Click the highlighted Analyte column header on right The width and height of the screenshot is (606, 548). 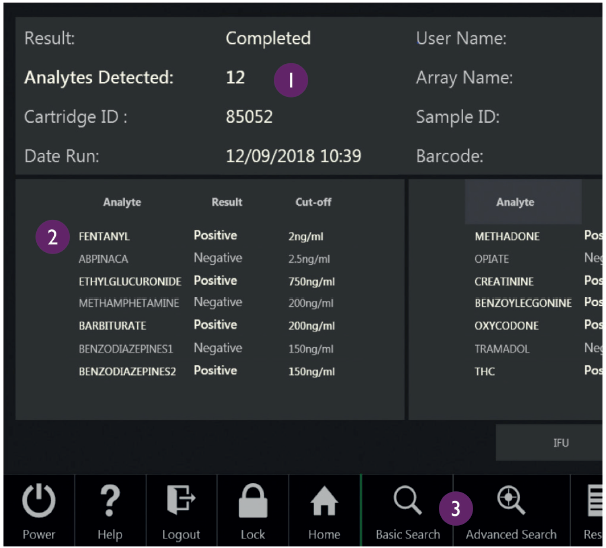pyautogui.click(x=523, y=202)
